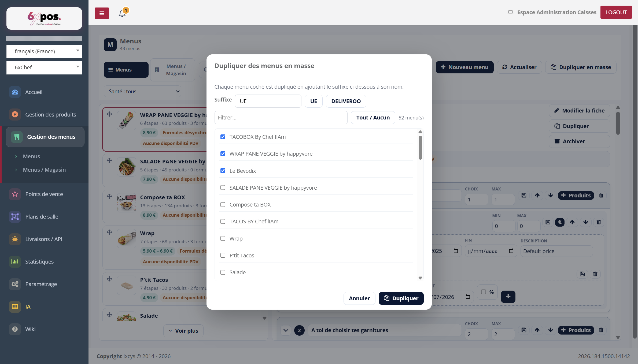Image resolution: width=638 pixels, height=364 pixels.
Task: Click dialog list scroll down arrow
Action: click(x=420, y=278)
